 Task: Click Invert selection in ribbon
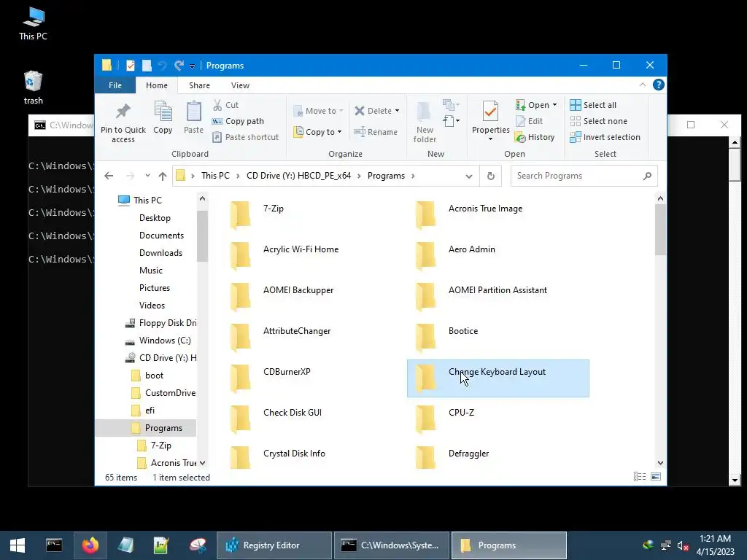click(x=605, y=137)
